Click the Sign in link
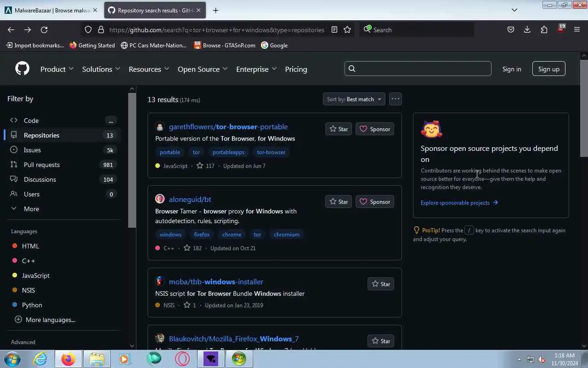 (x=512, y=69)
